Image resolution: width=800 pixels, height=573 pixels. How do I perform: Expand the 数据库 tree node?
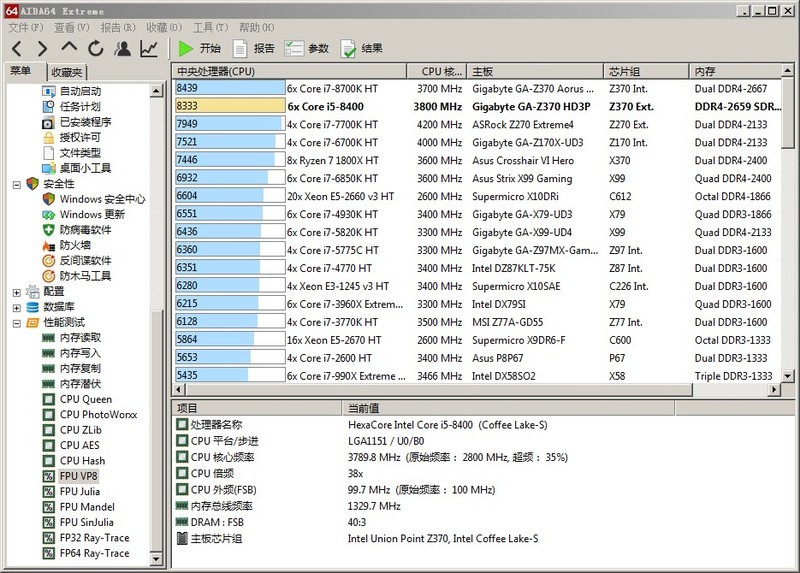pyautogui.click(x=16, y=308)
